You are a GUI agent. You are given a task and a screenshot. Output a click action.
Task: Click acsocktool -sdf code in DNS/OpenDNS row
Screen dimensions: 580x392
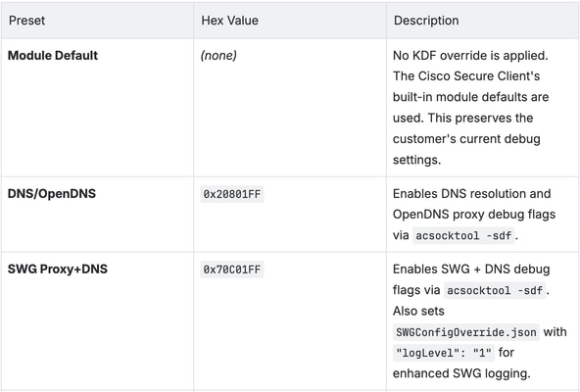coord(463,235)
